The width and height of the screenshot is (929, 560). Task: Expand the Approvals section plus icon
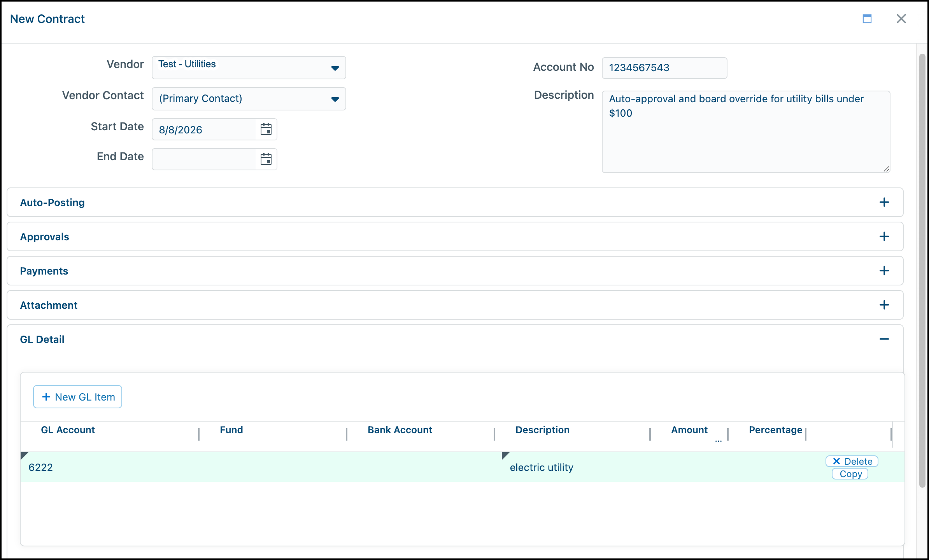(x=884, y=236)
